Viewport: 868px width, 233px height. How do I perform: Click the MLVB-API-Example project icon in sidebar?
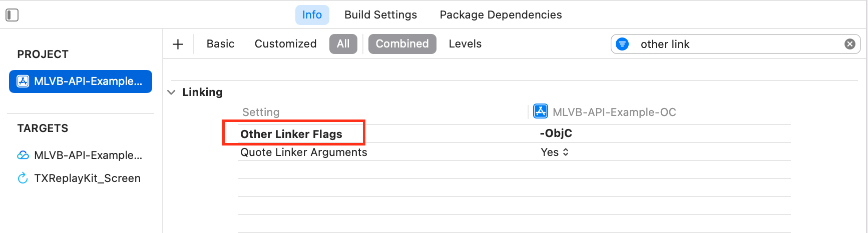click(x=23, y=81)
